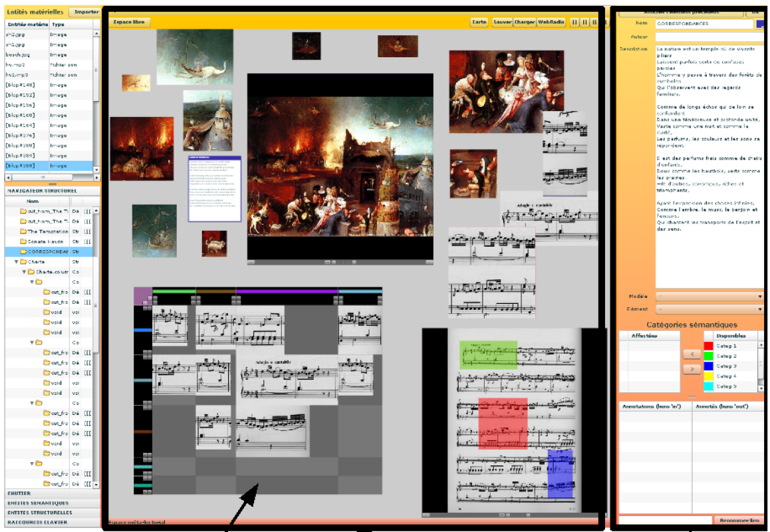
Task: Select the hv.mp3 sound file row
Action: coord(49,65)
